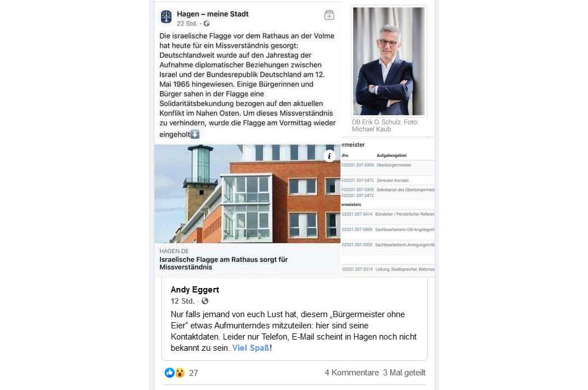The image size is (588, 390).
Task: Click the 12 Std. post timestamp
Action: point(182,301)
